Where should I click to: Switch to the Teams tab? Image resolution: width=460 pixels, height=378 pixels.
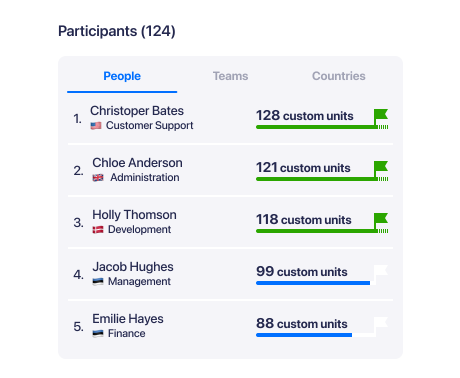point(230,76)
